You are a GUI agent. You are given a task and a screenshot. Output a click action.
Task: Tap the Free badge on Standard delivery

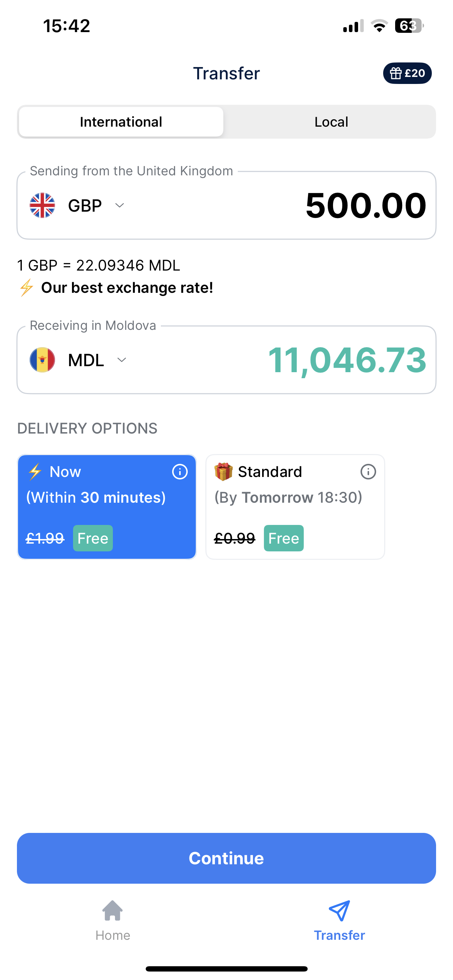click(x=284, y=538)
